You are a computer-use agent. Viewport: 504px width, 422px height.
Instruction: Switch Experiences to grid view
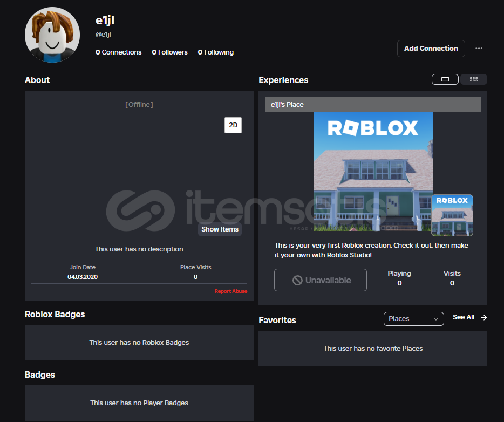click(473, 79)
